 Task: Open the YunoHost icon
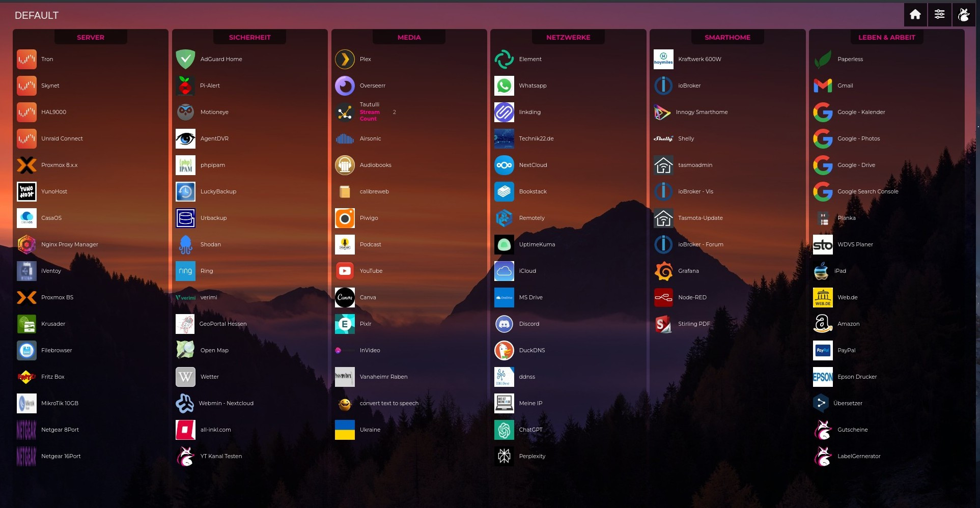tap(26, 191)
